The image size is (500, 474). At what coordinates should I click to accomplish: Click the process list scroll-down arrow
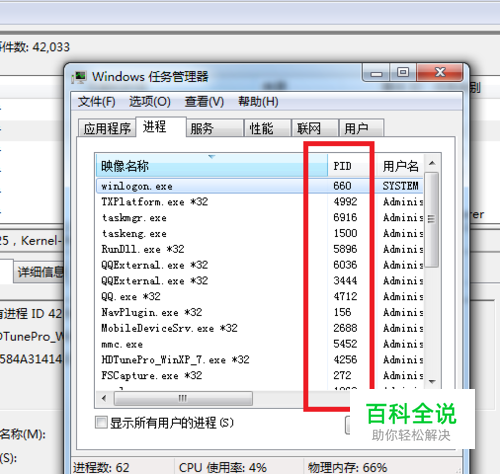point(432,381)
